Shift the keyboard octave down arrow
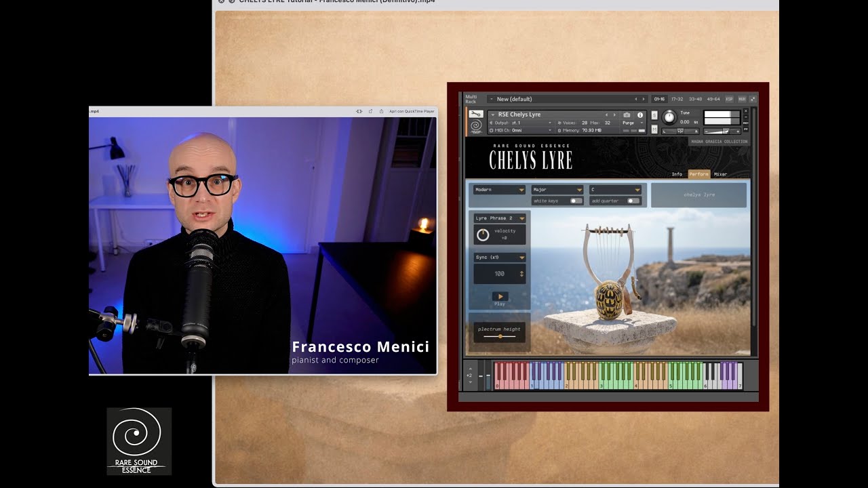 [x=471, y=382]
